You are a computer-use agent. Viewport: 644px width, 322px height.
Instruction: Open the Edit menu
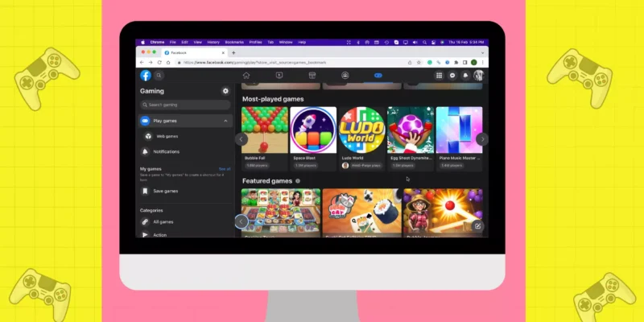[185, 43]
